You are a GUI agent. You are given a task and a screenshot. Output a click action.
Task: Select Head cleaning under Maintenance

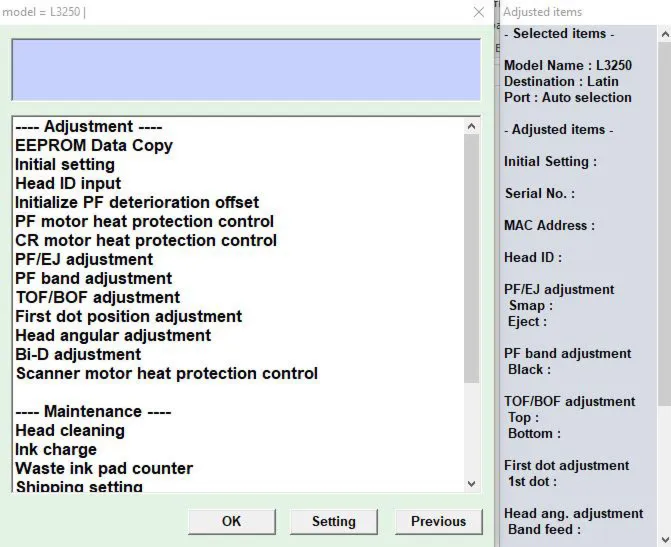70,431
